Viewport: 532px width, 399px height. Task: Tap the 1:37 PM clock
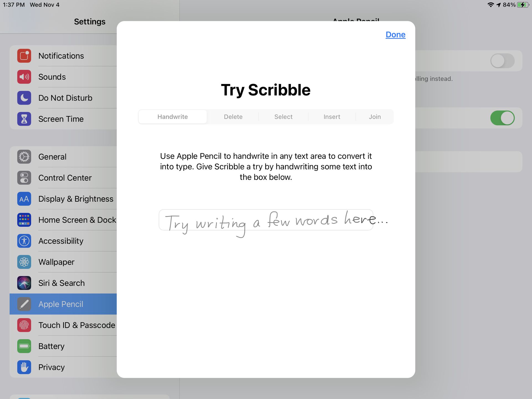[14, 5]
